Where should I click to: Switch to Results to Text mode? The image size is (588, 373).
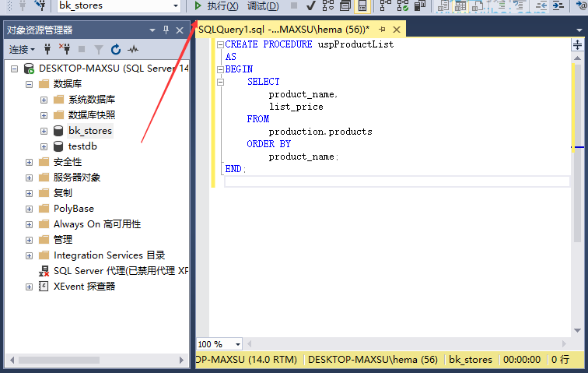pos(443,5)
